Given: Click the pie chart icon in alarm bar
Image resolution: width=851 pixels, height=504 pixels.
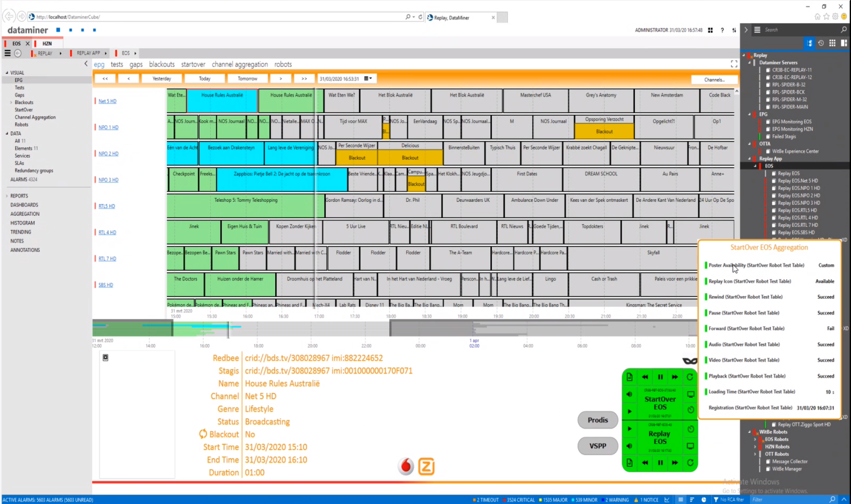Looking at the screenshot, I should coord(704,499).
